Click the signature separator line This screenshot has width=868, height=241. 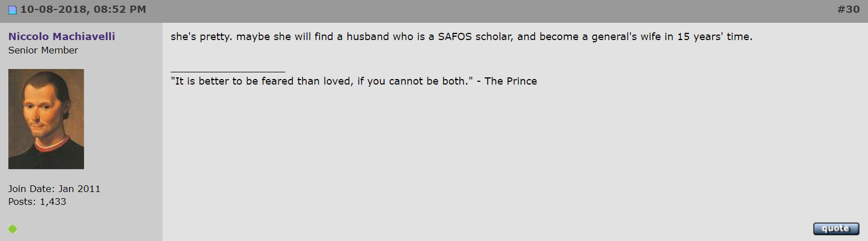pyautogui.click(x=228, y=71)
